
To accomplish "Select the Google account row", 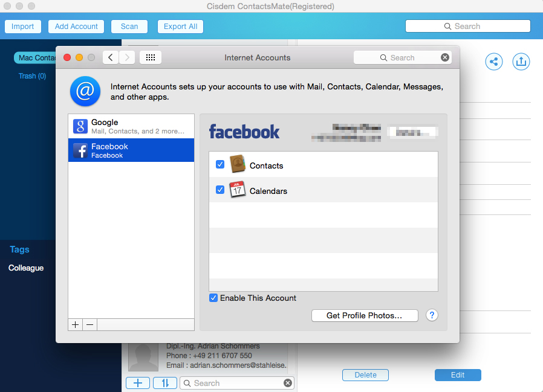I will tap(131, 126).
